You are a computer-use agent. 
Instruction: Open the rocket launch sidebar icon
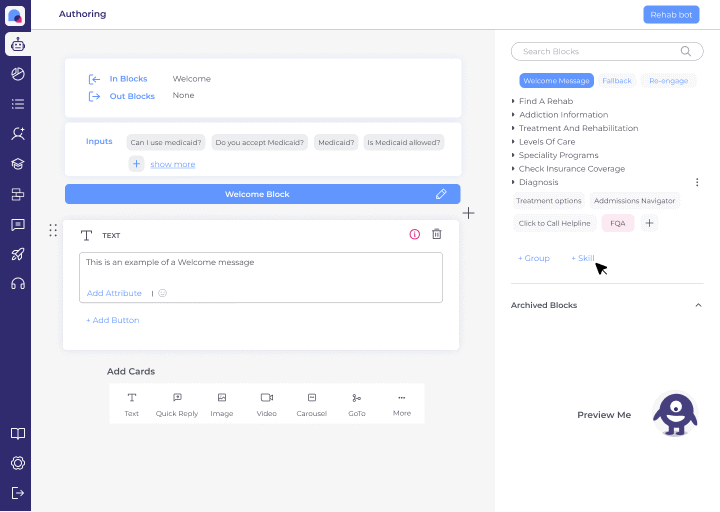(x=17, y=254)
